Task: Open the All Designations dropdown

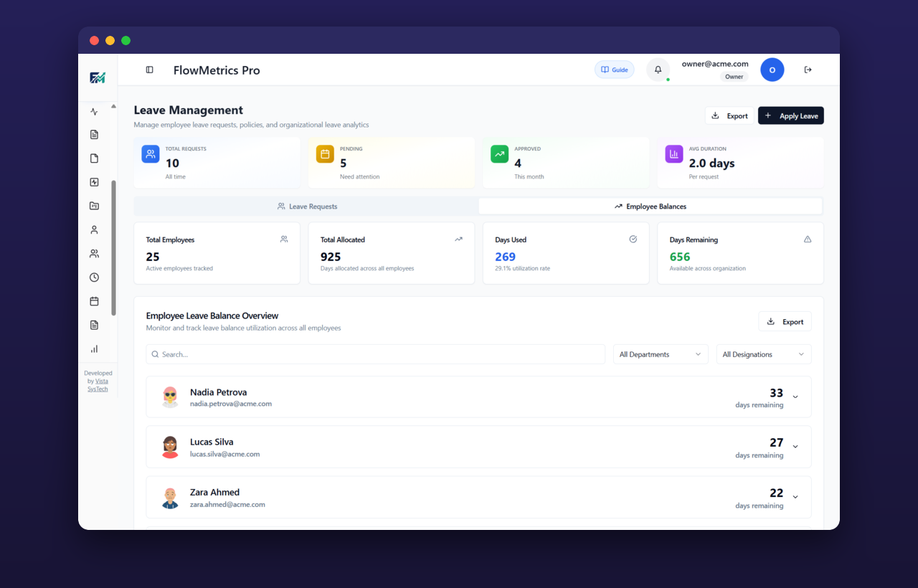Action: (764, 354)
